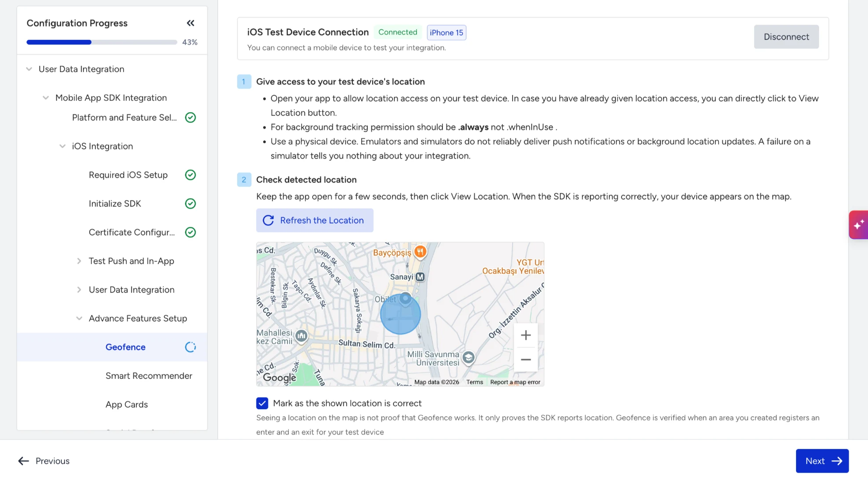This screenshot has width=868, height=482.
Task: Click the in-progress spinner icon beside Geofence
Action: [x=190, y=347]
